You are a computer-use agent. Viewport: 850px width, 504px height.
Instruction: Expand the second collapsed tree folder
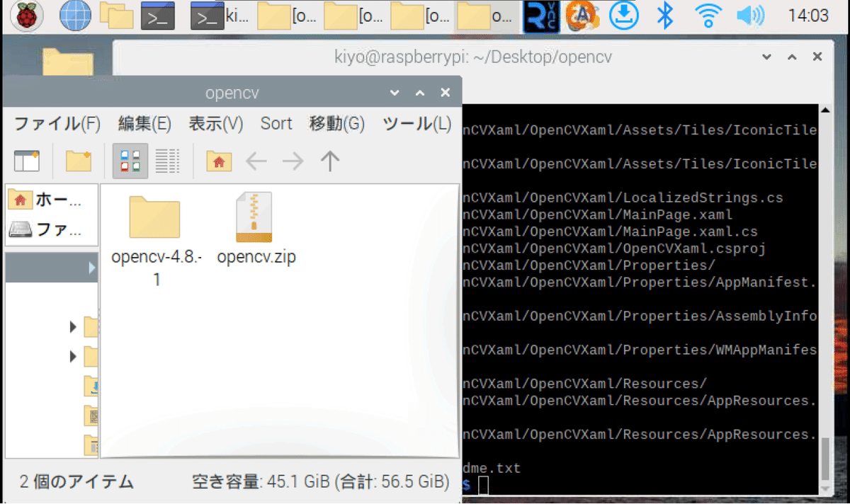[74, 356]
